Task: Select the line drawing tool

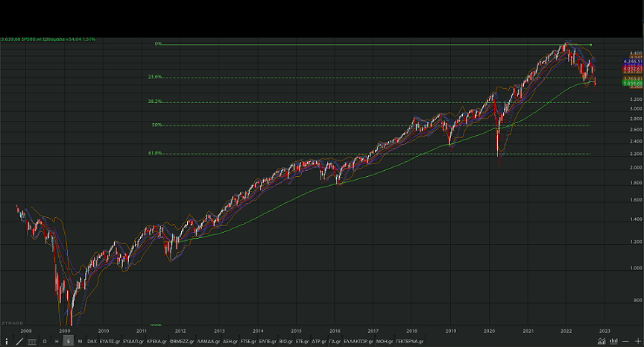Action: point(19,341)
